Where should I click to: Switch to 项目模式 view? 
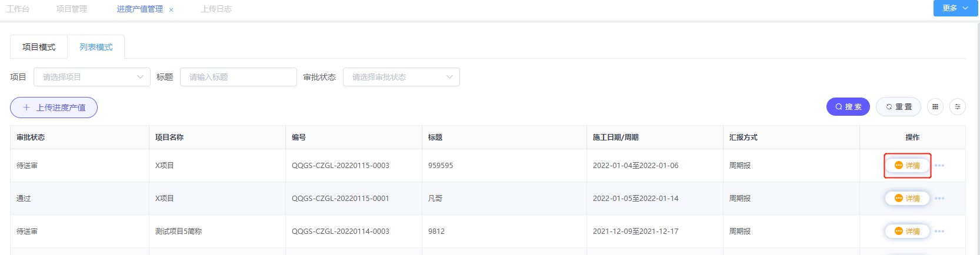tap(39, 47)
